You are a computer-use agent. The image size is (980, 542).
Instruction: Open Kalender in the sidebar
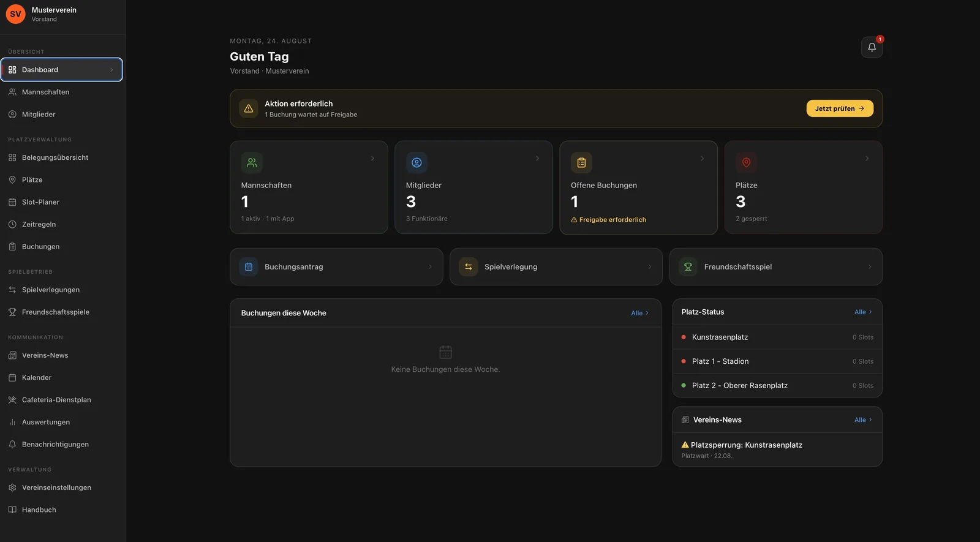61,378
